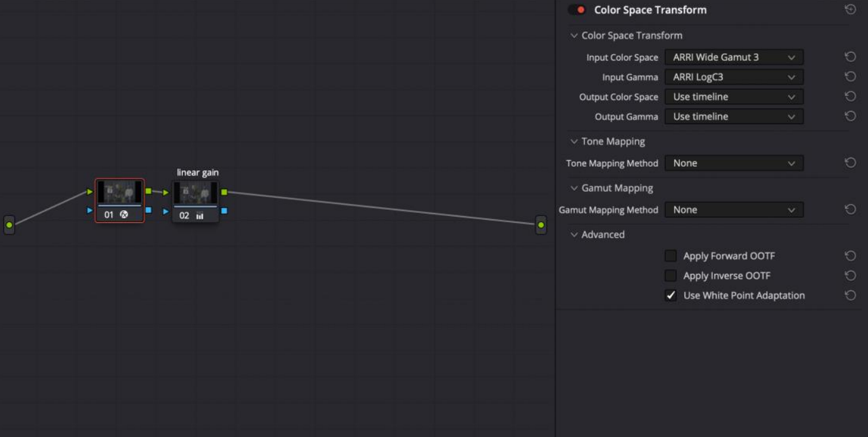Reset the Input Gamma setting
Screen dimensions: 868x437
point(850,77)
